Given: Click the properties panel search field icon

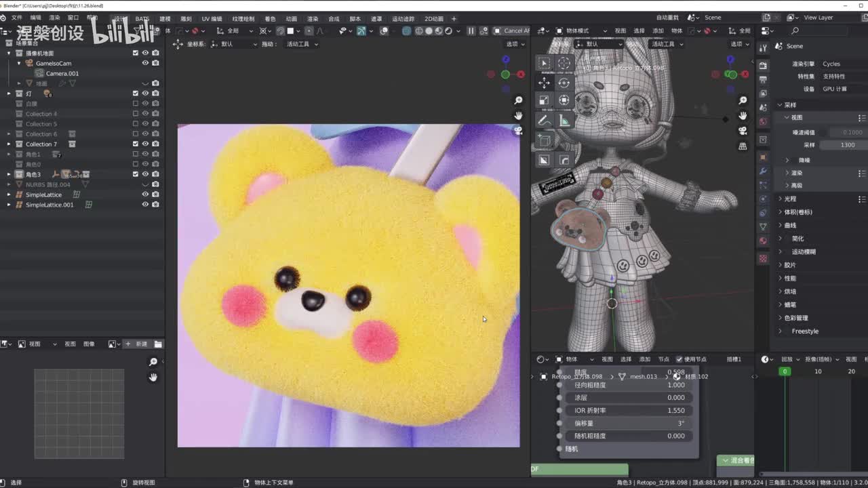Looking at the screenshot, I should [x=795, y=30].
